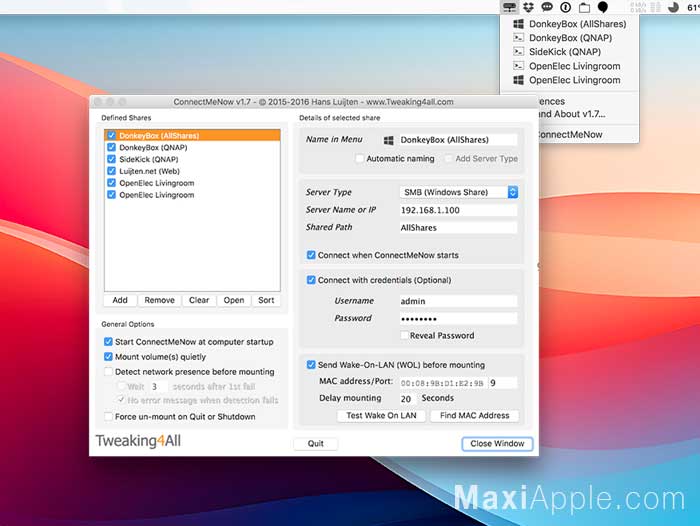Click the Delay mounting seconds field

(x=407, y=398)
